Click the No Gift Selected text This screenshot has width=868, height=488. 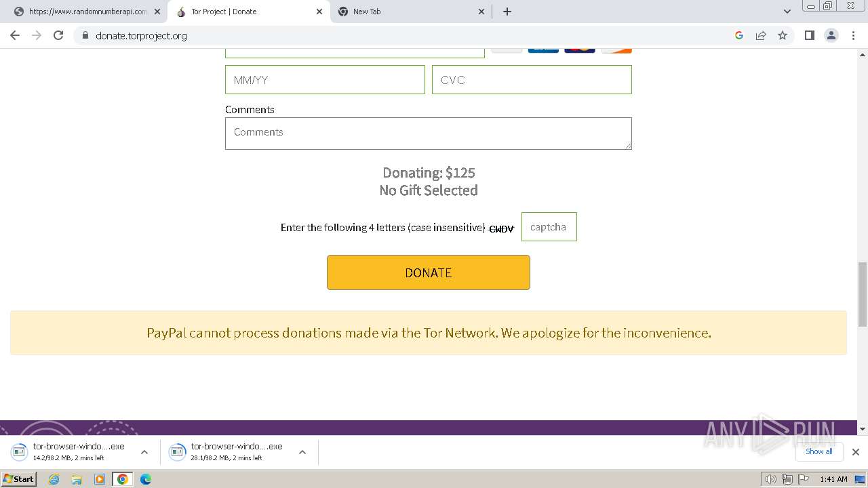click(x=429, y=190)
